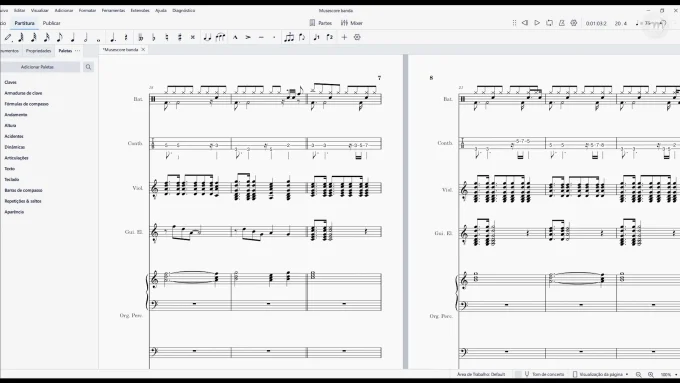
Task: Grab the playback toolbar handle
Action: [514, 23]
